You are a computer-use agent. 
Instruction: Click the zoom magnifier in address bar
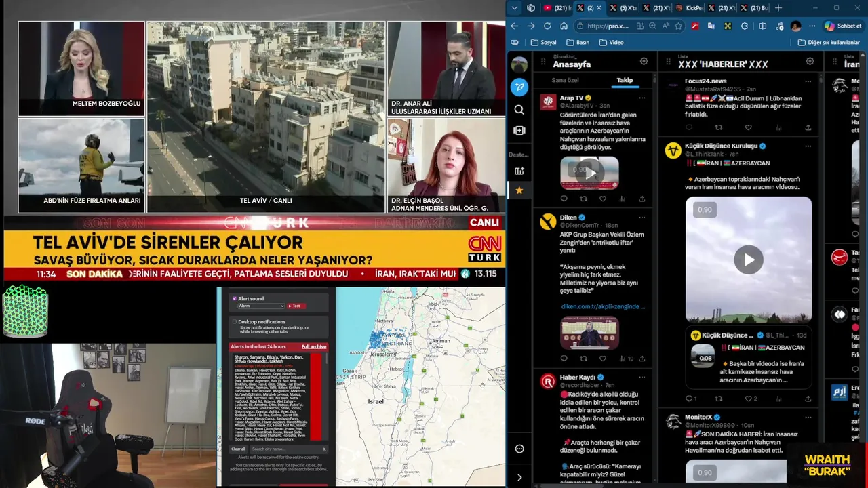652,26
